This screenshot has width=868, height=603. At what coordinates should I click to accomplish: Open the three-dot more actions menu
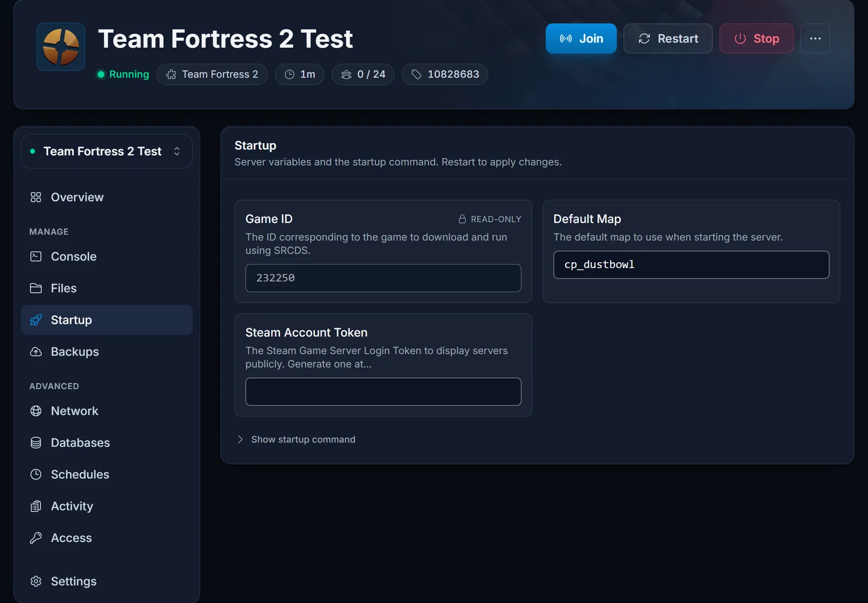[x=815, y=39]
